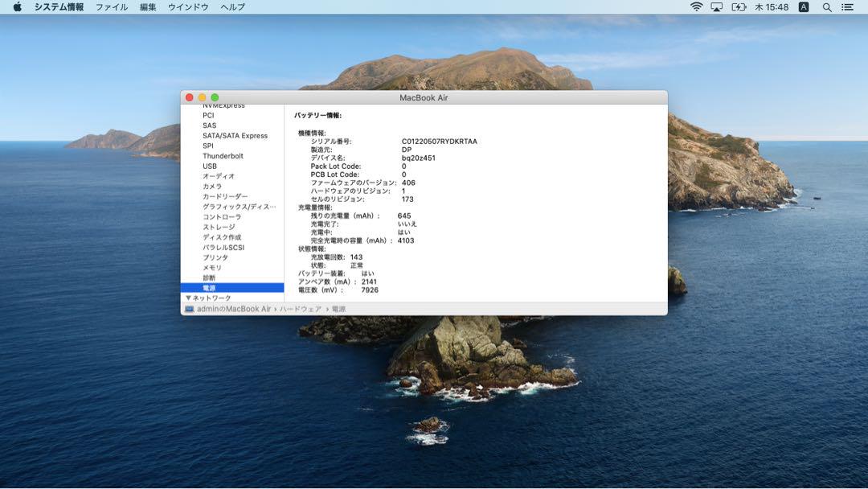This screenshot has height=489, width=868.
Task: Click remaining charge value 645
Action: pos(404,216)
